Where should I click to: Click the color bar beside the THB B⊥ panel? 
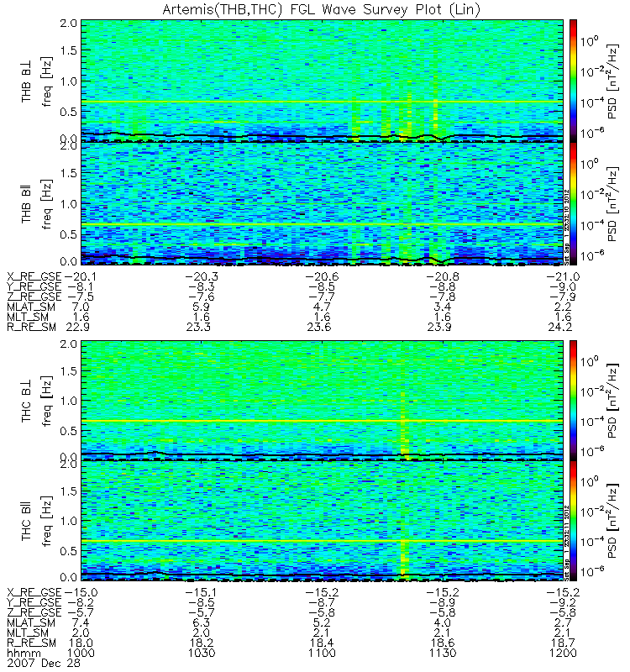pos(573,80)
